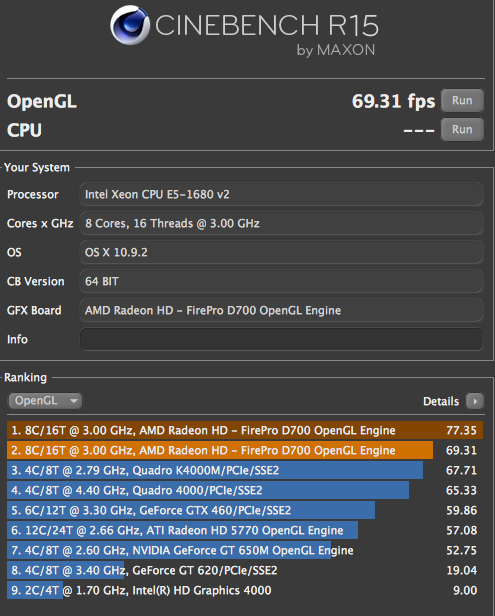Select the Quadro 4000 ranking entry

245,490
